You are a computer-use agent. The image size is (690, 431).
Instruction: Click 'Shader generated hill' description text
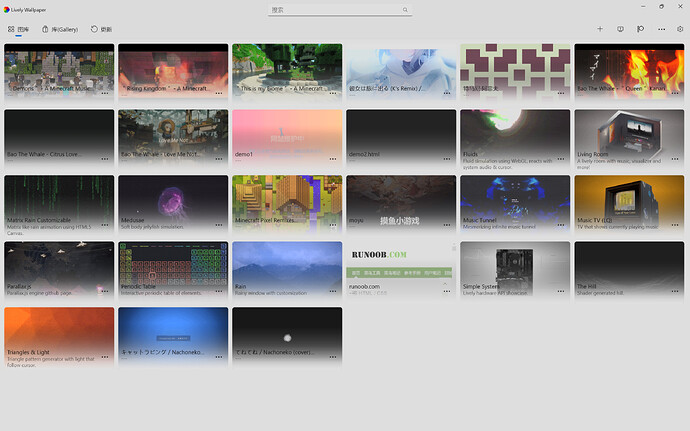pyautogui.click(x=600, y=293)
